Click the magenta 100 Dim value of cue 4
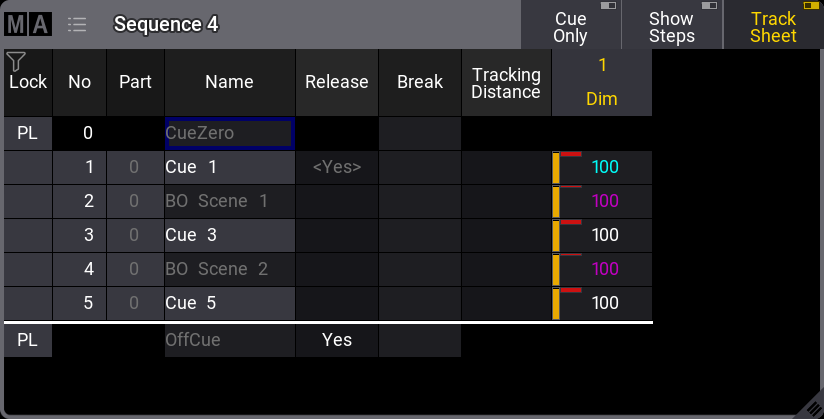This screenshot has height=419, width=824. tap(605, 269)
